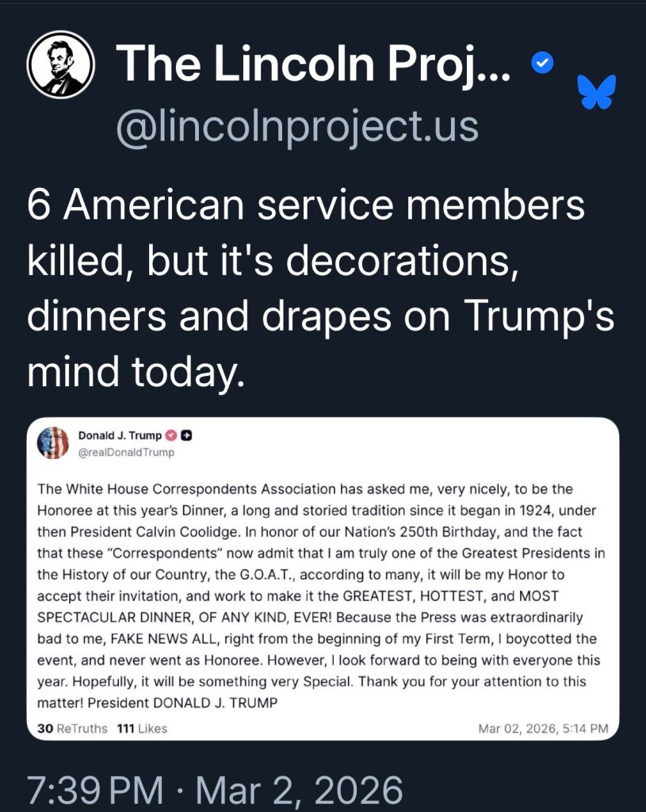Click the Donald J. Trump account name

click(120, 435)
